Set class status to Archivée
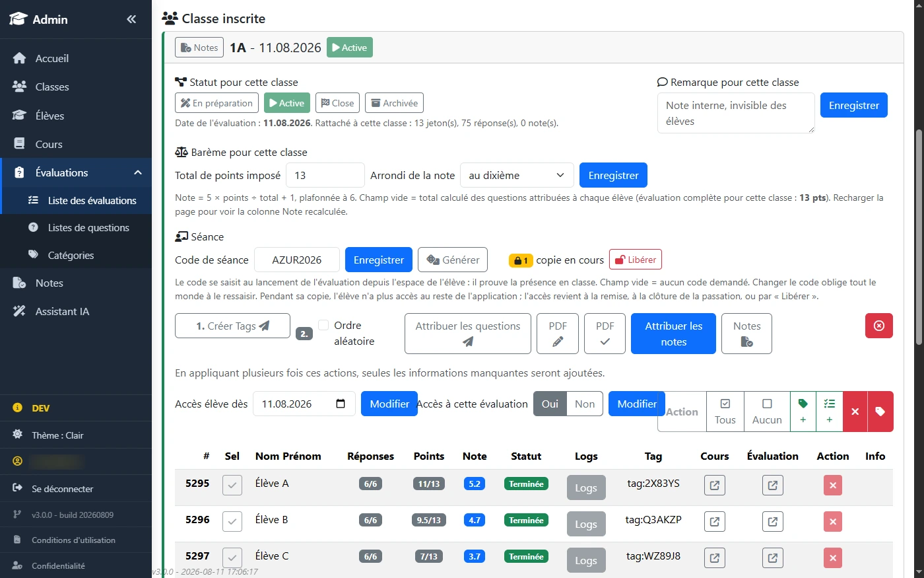The image size is (924, 578). [x=394, y=103]
